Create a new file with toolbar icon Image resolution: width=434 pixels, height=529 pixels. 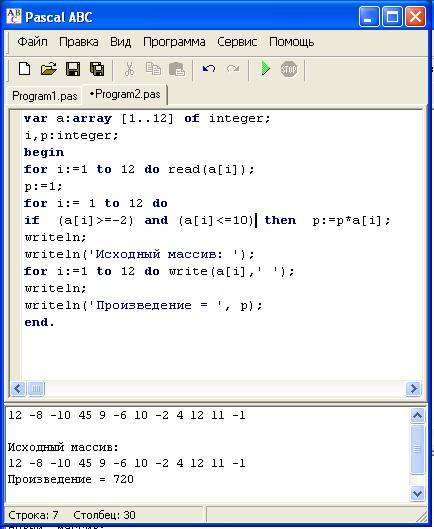point(24,69)
